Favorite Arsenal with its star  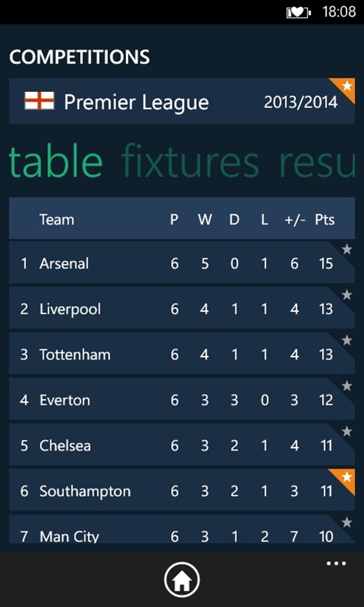347,249
